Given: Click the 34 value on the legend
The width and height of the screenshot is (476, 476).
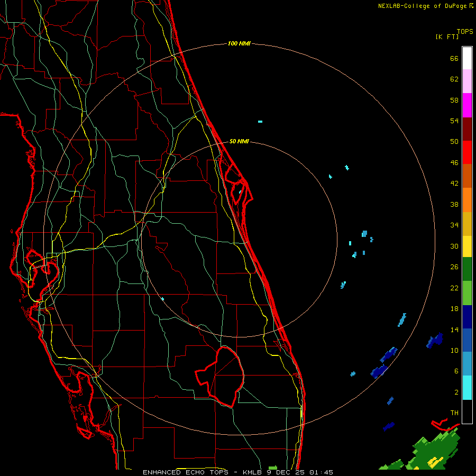Looking at the screenshot, I should click(x=454, y=225).
